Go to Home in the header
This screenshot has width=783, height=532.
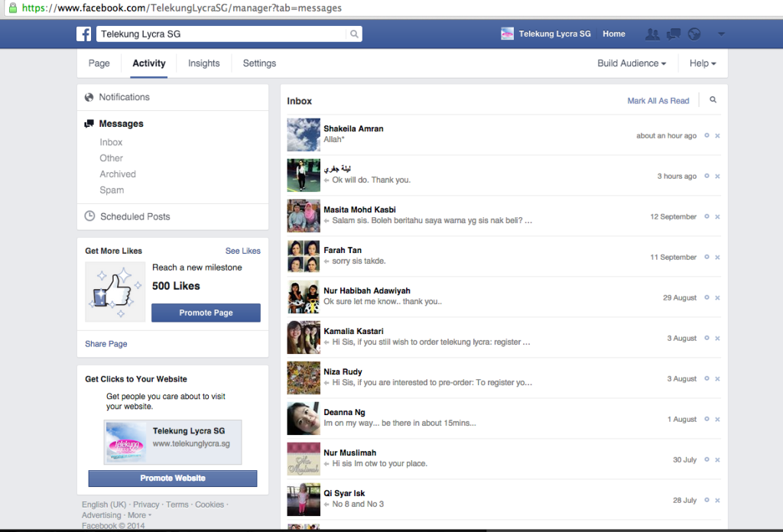pyautogui.click(x=614, y=34)
